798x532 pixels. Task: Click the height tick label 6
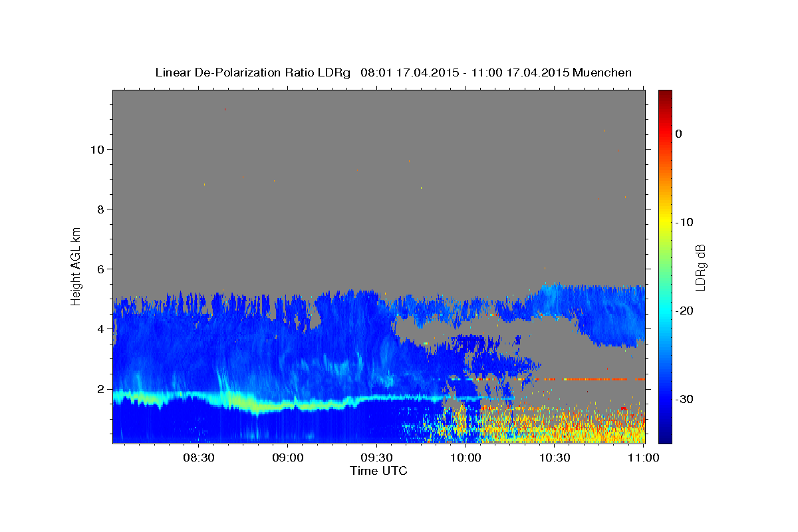point(100,269)
